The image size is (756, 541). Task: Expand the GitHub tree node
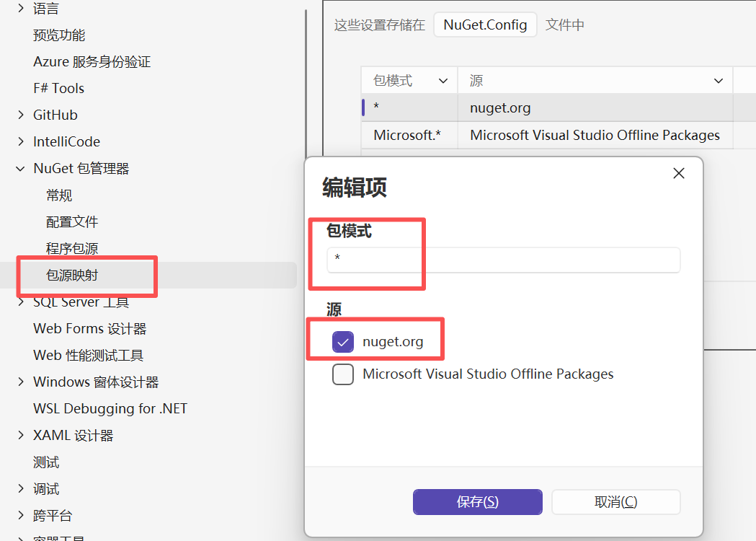coord(20,115)
